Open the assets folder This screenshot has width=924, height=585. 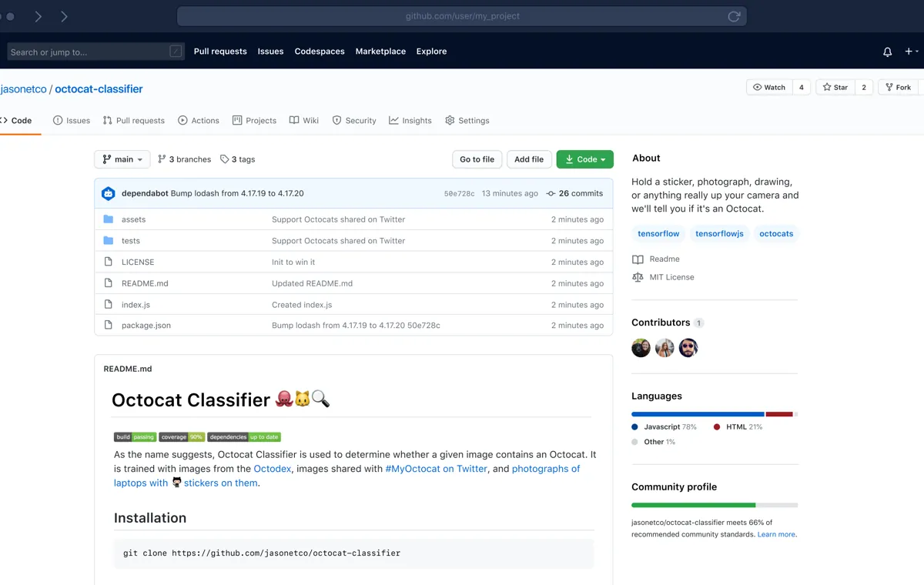pyautogui.click(x=133, y=219)
